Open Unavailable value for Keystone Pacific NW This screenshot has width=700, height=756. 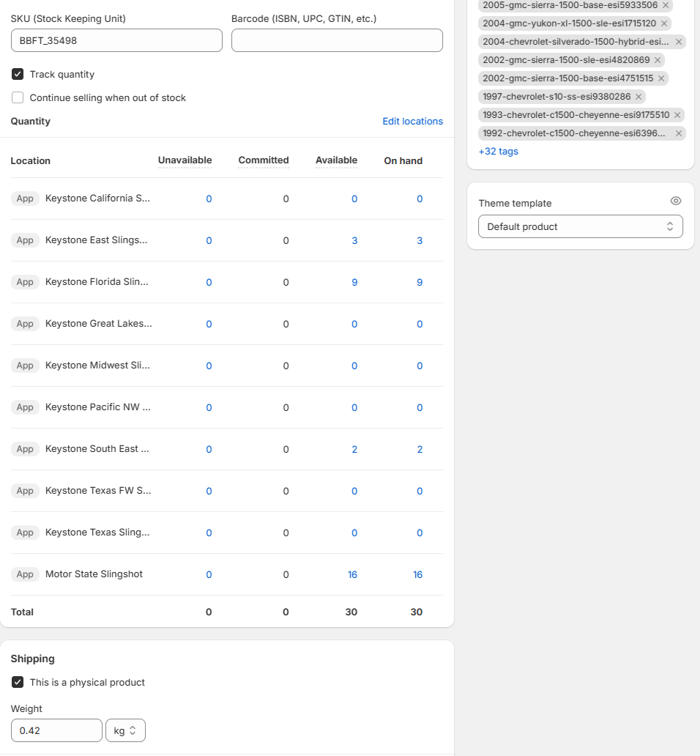pyautogui.click(x=209, y=408)
